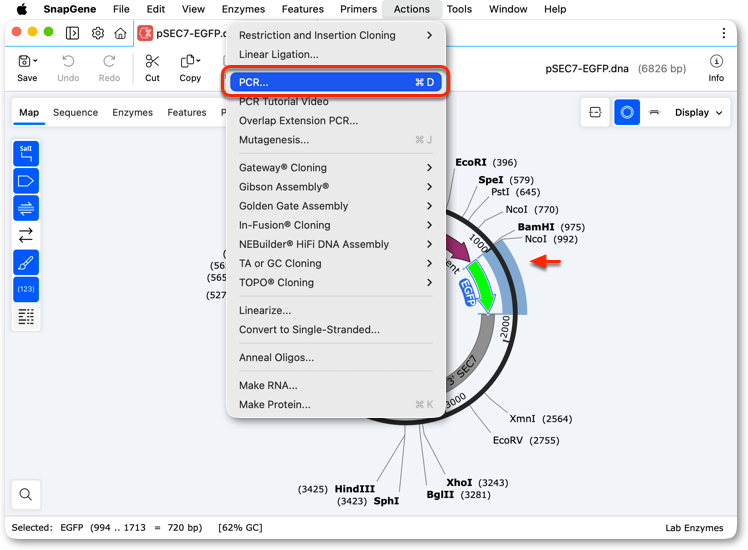Toggle SalI enzyme display side button
This screenshot has height=550, width=748.
(x=26, y=154)
